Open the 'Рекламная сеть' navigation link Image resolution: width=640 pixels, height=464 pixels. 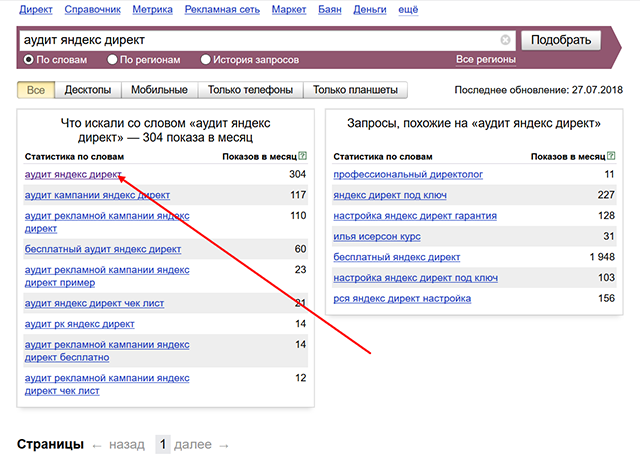pos(222,9)
